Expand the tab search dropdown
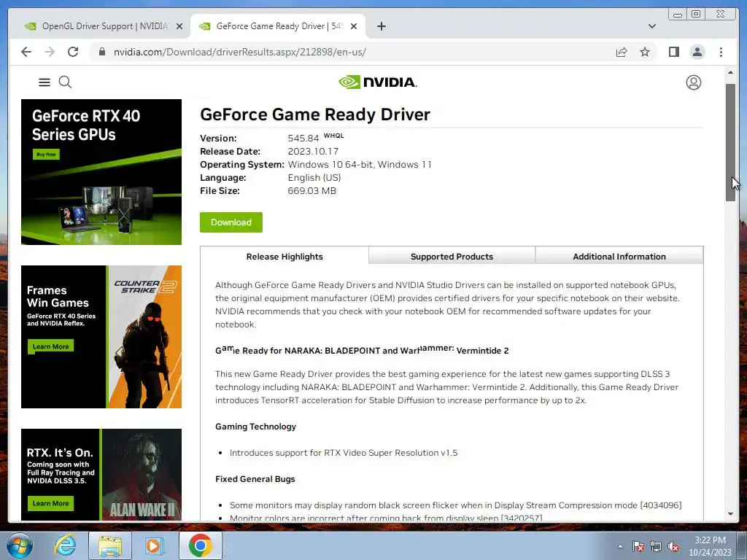The height and width of the screenshot is (560, 747). click(651, 26)
